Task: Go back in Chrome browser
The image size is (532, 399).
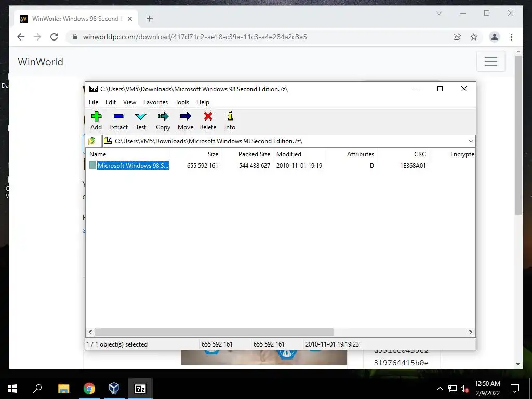Action: [x=21, y=37]
